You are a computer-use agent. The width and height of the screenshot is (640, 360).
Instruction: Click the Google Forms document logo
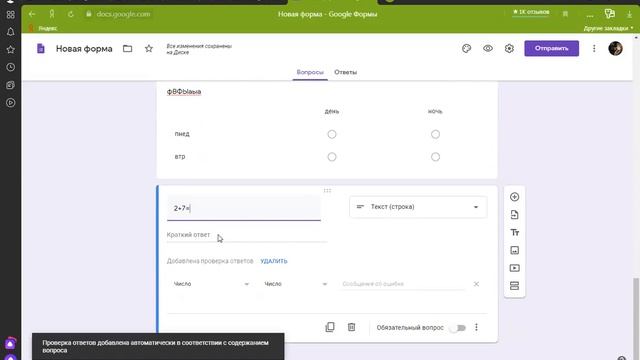click(x=40, y=49)
